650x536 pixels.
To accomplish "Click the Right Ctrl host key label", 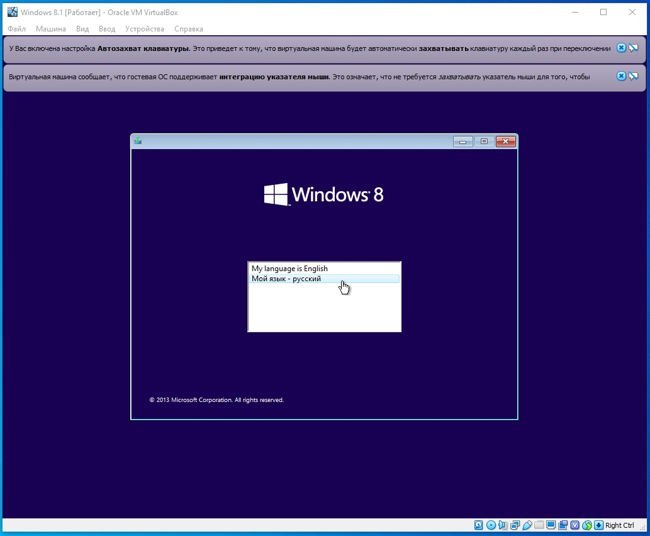I will (x=620, y=525).
